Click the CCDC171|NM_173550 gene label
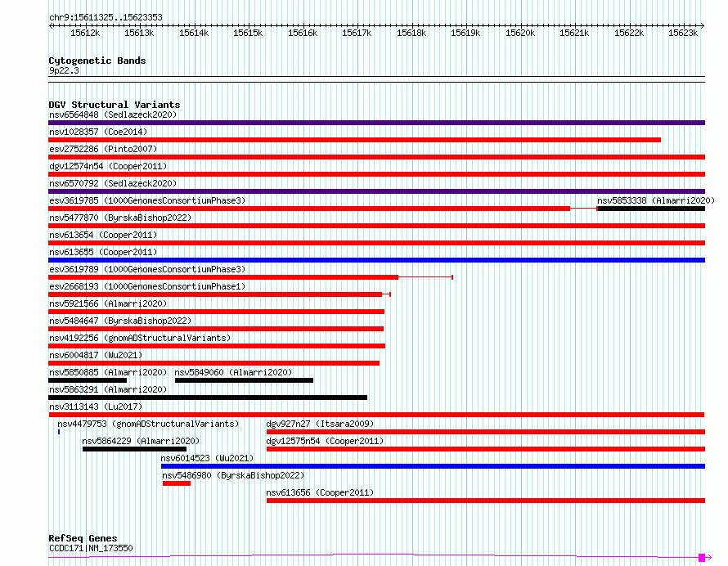Viewport: 728px width, 566px height. (91, 548)
